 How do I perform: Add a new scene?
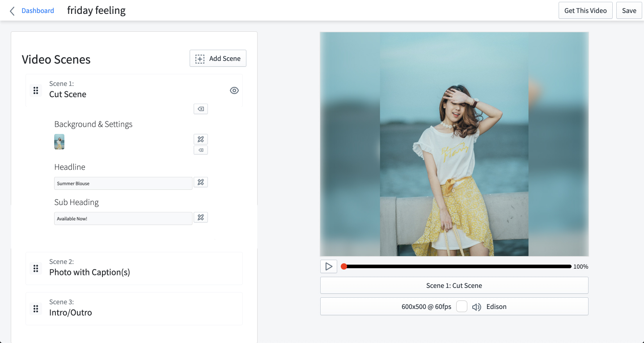(218, 59)
